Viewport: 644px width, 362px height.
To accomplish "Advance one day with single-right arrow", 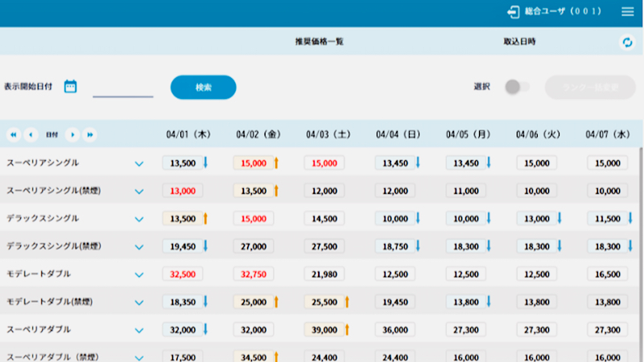I will (72, 134).
